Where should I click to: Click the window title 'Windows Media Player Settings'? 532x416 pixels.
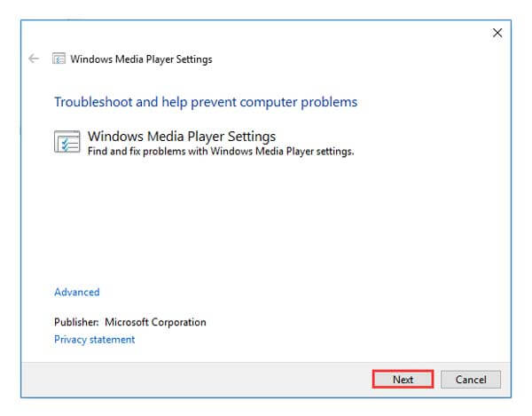pos(141,59)
